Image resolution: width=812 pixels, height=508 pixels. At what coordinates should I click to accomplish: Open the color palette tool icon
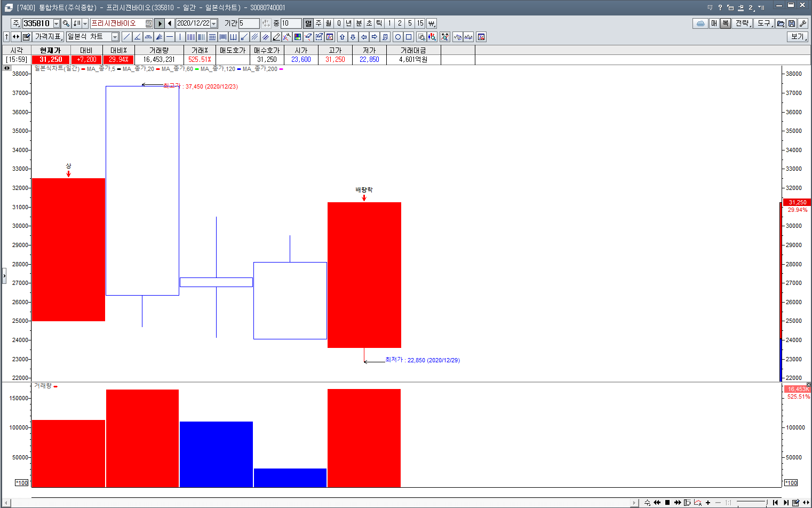[x=297, y=37]
